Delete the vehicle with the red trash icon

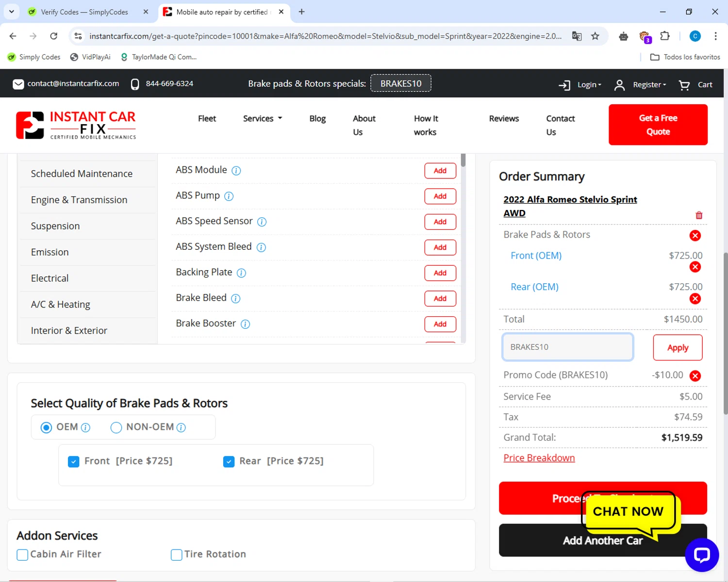pyautogui.click(x=699, y=215)
